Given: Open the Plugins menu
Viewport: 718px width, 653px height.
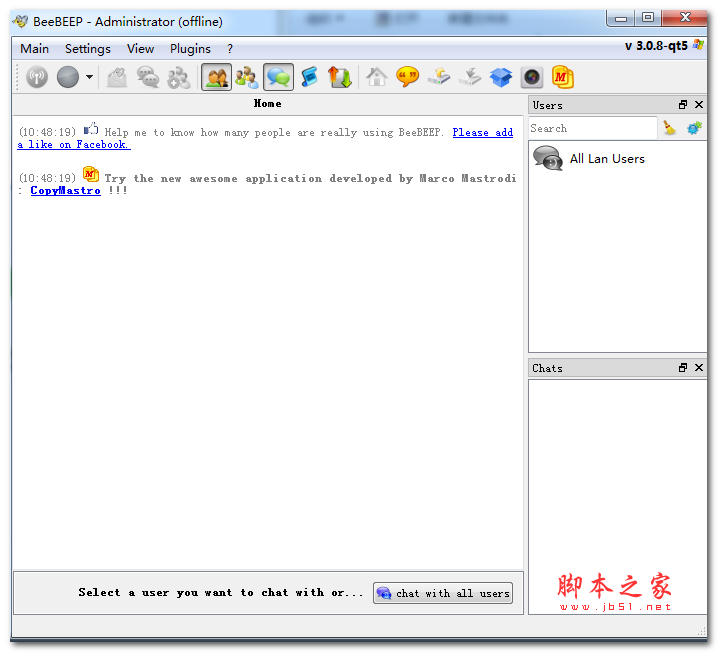Looking at the screenshot, I should [190, 49].
